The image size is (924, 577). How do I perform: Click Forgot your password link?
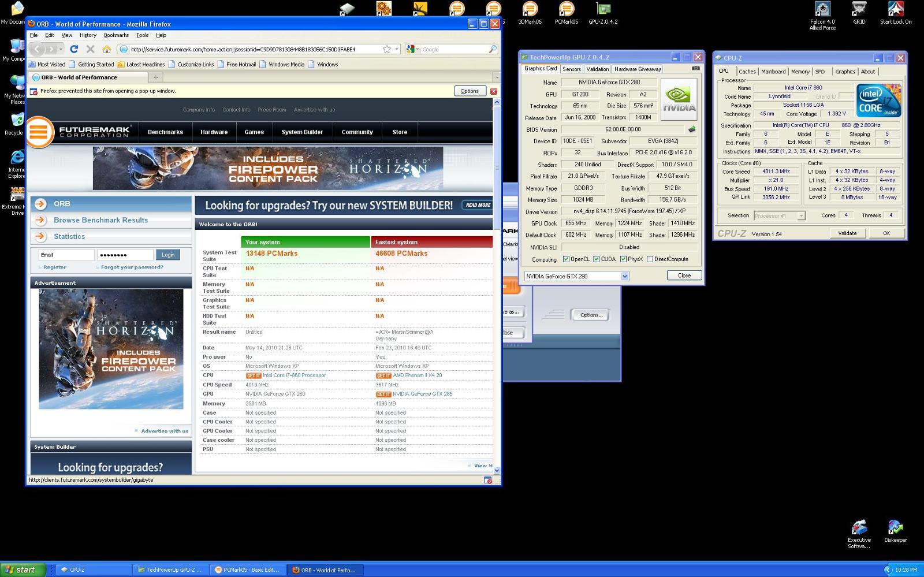click(132, 267)
